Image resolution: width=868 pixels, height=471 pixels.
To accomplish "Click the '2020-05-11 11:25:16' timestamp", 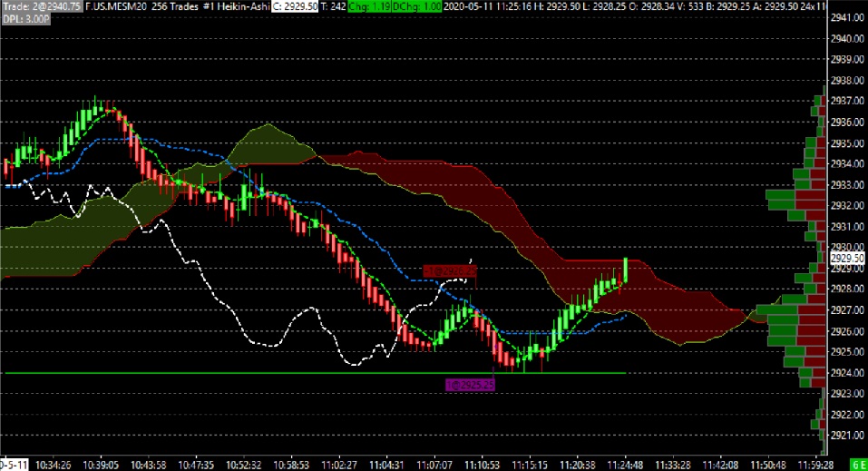I will (487, 6).
